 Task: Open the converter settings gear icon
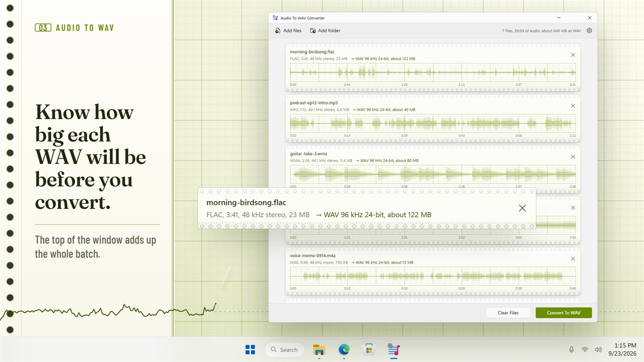click(x=589, y=31)
